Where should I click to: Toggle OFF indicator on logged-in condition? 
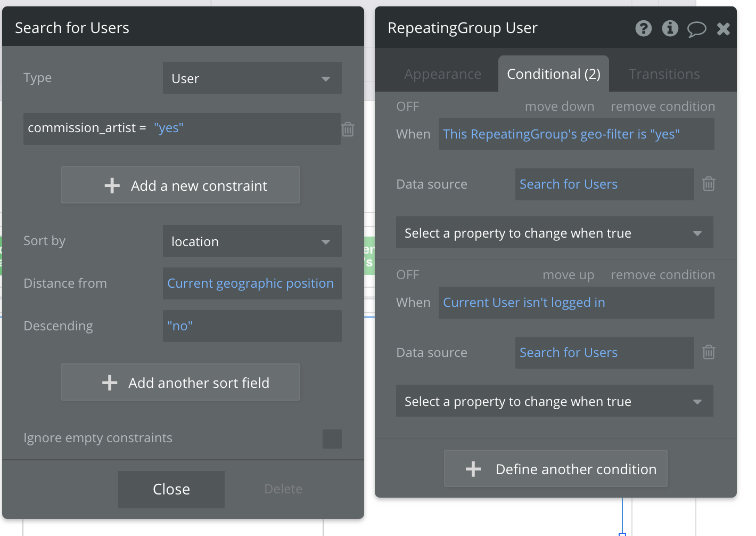click(408, 275)
